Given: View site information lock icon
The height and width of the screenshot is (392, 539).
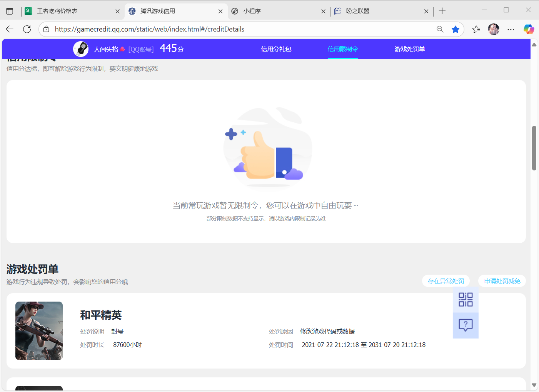Looking at the screenshot, I should (46, 29).
